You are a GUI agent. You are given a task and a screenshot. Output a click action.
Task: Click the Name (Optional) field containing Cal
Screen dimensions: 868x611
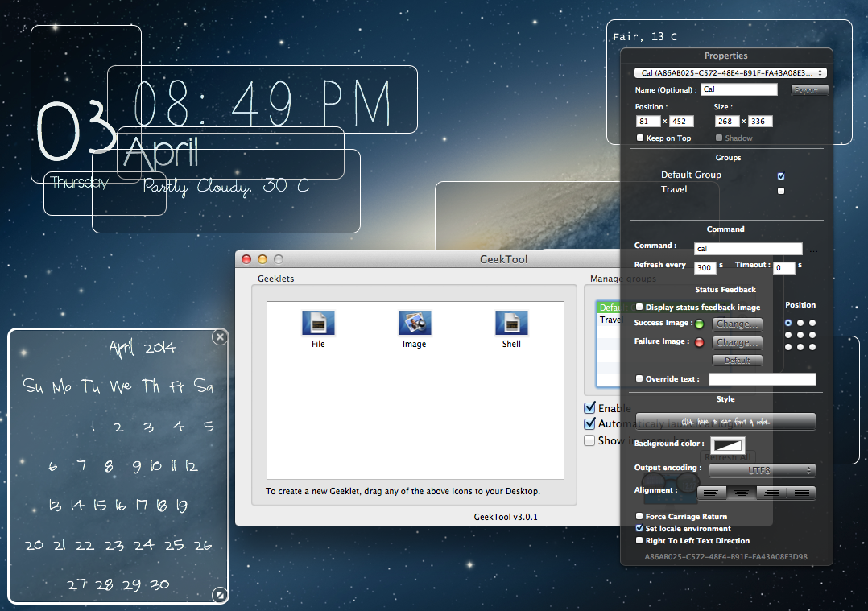tap(739, 89)
